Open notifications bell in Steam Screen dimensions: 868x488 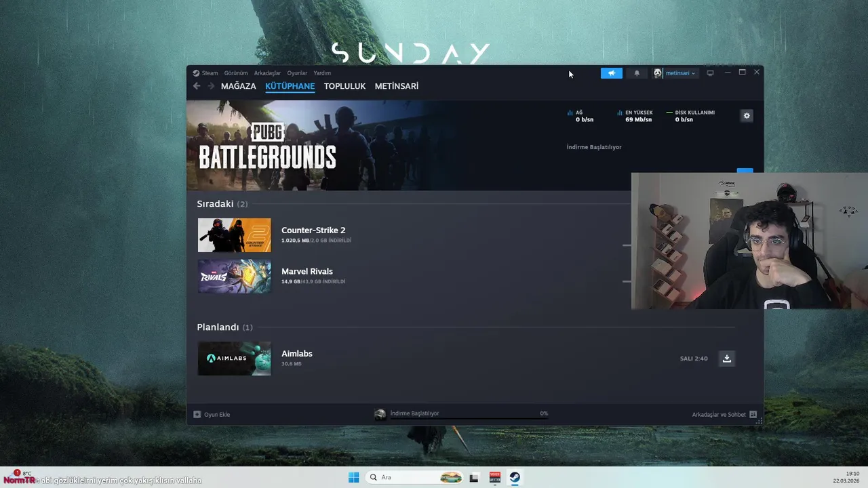[637, 73]
